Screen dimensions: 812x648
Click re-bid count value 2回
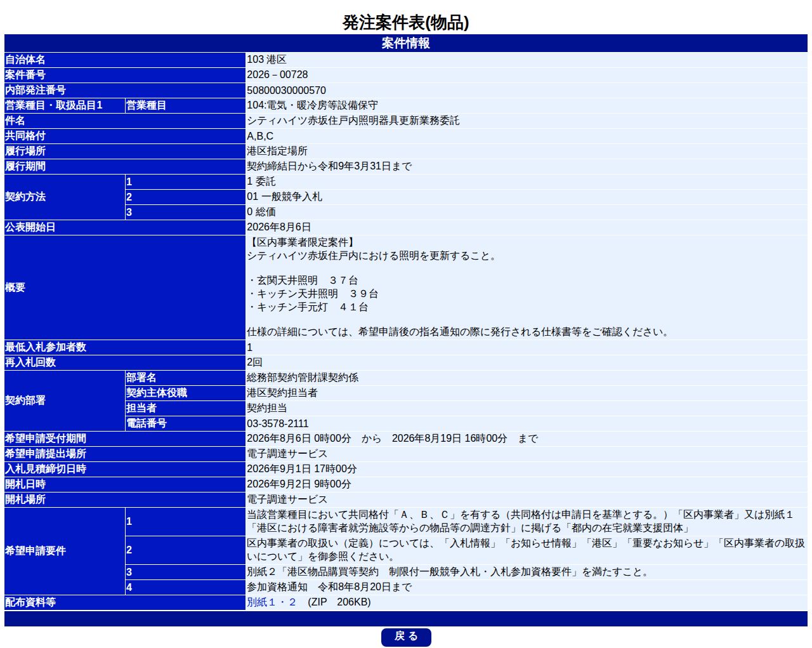(x=254, y=362)
